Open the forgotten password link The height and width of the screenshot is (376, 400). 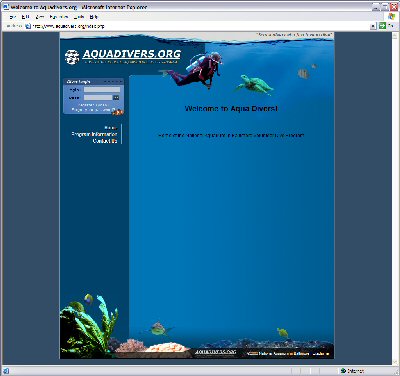click(93, 105)
